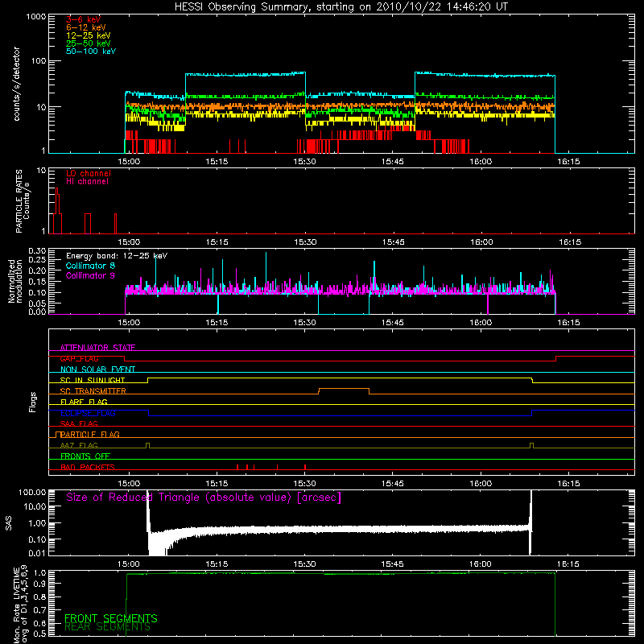Click the Energy band: 12-25 keV label
644x644 pixels.
pyautogui.click(x=117, y=256)
